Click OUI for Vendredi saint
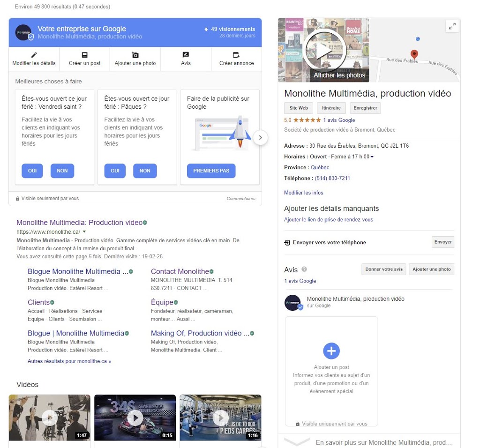Image resolution: width=480 pixels, height=448 pixels. 32,171
